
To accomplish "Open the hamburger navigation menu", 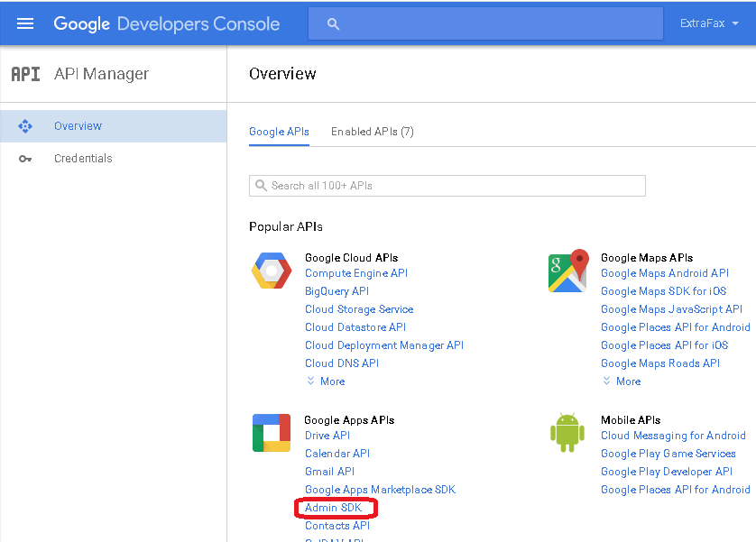I will click(25, 23).
